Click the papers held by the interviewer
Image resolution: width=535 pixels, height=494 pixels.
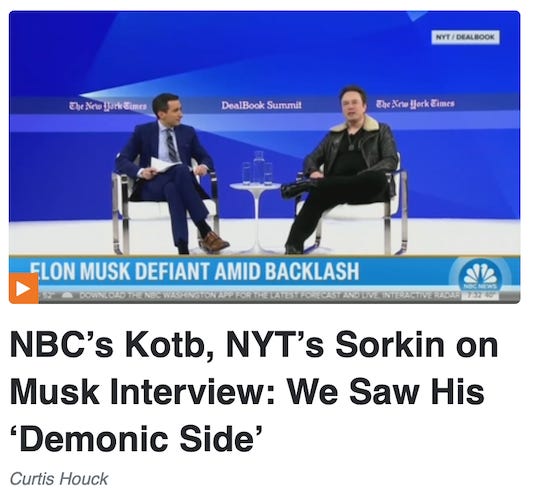click(164, 165)
